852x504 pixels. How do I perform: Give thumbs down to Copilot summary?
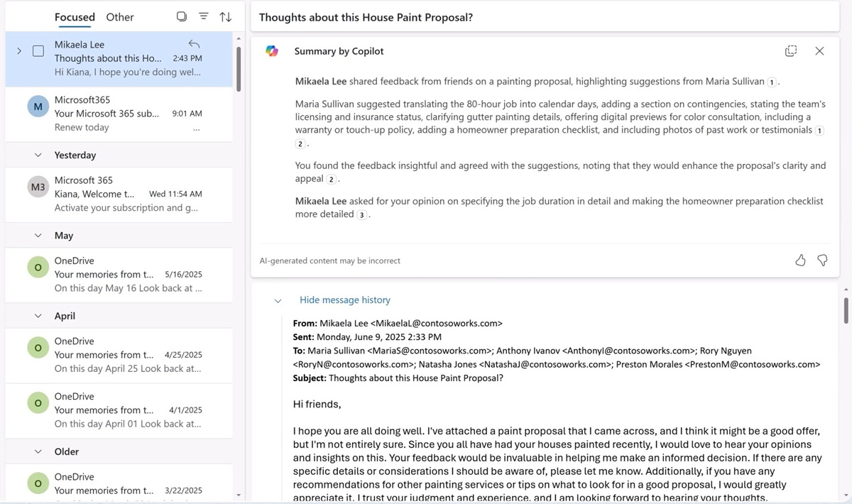point(822,261)
